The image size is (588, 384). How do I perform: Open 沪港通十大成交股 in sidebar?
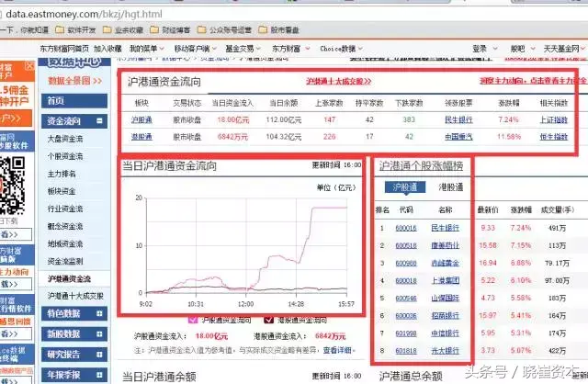point(75,296)
